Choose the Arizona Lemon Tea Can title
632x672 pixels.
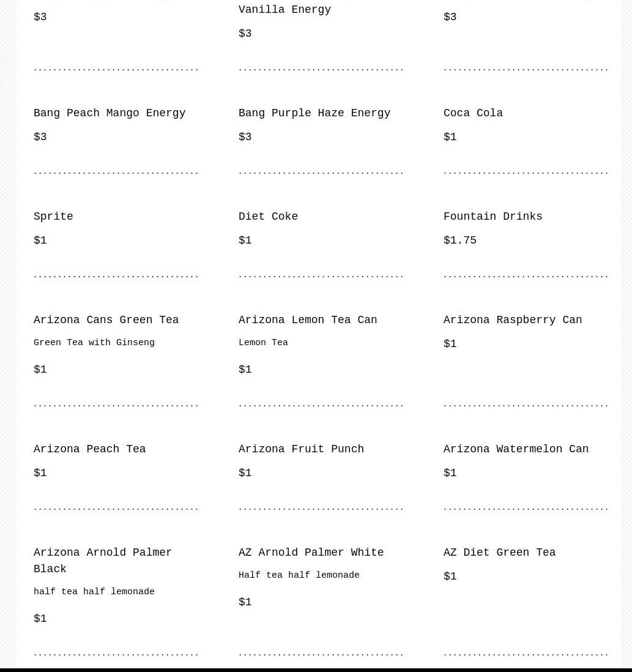point(308,320)
